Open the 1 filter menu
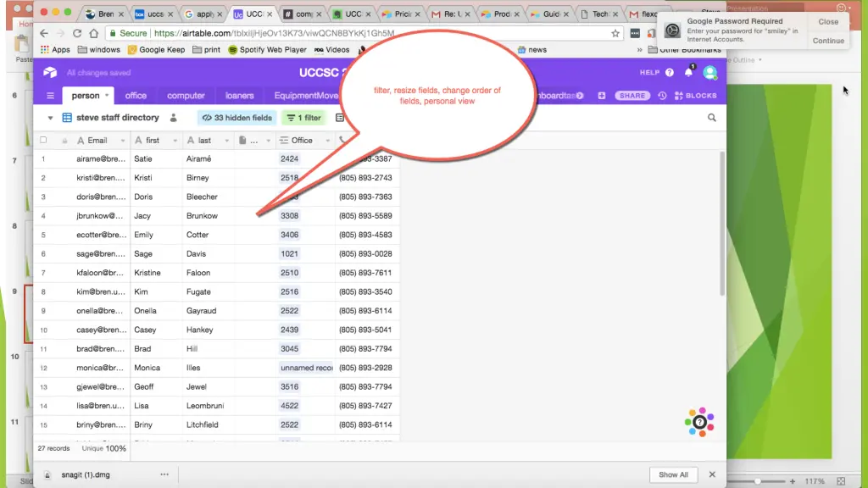This screenshot has height=488, width=868. (x=304, y=117)
